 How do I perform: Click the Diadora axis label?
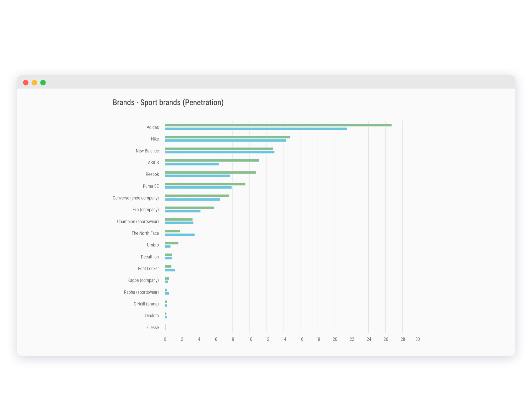tap(152, 316)
